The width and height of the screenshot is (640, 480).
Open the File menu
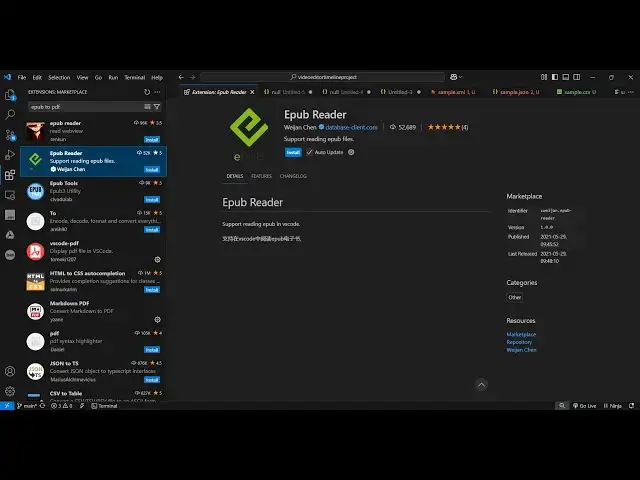tap(22, 77)
